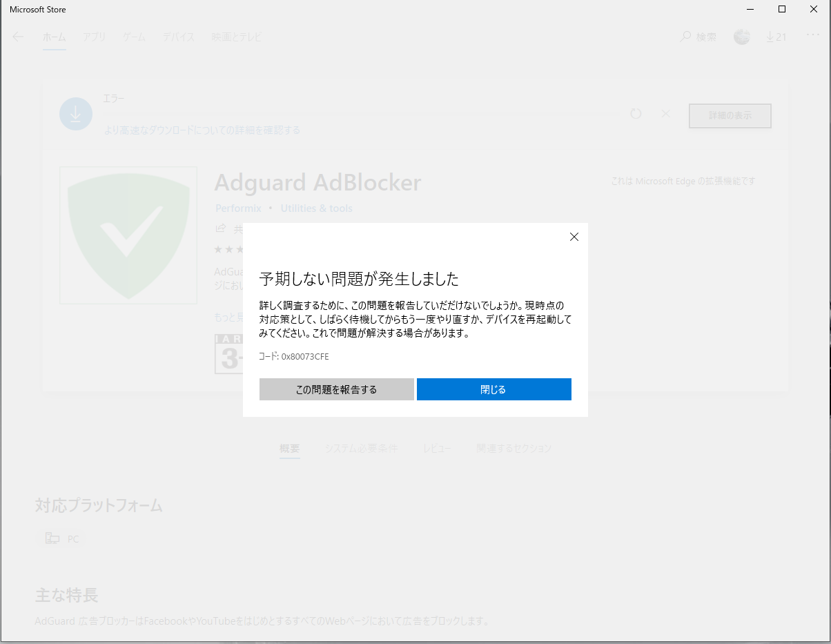Click the 詳細の表示 button

point(730,116)
